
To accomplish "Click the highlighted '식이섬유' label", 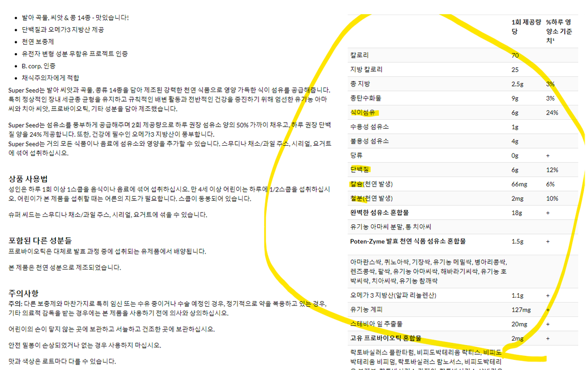I will click(362, 112).
